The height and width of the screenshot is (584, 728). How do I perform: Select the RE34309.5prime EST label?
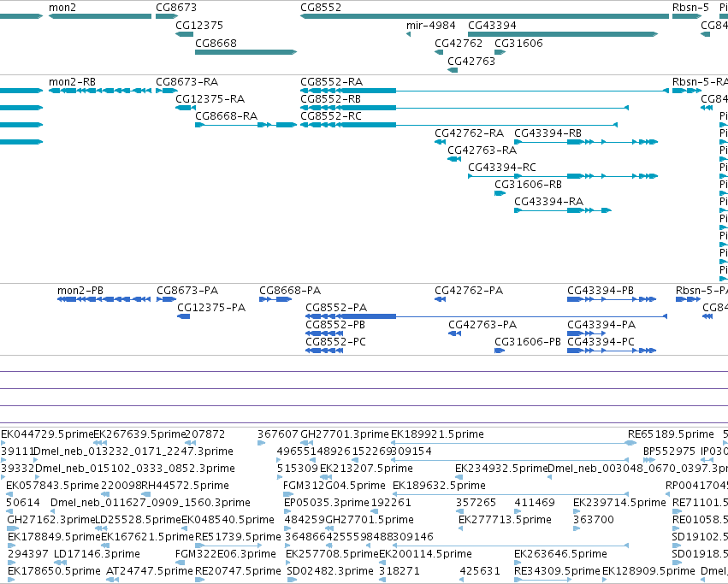557,571
